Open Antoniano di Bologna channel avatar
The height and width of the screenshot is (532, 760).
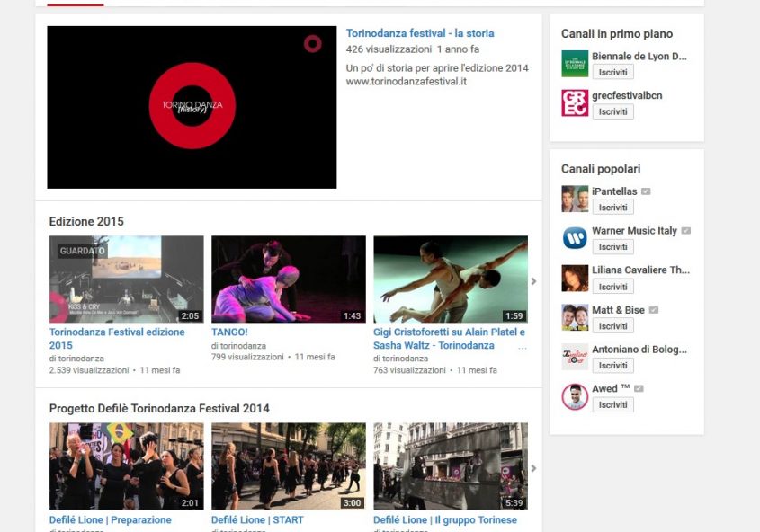pyautogui.click(x=575, y=356)
